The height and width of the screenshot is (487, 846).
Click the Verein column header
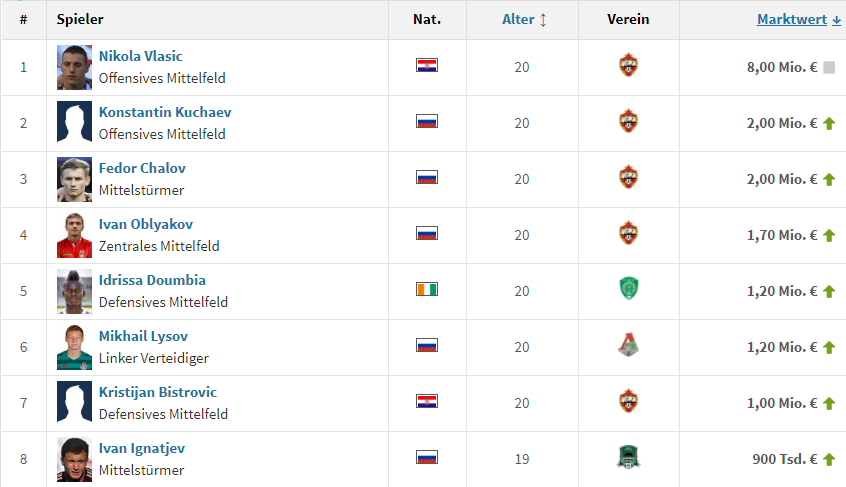tap(628, 19)
